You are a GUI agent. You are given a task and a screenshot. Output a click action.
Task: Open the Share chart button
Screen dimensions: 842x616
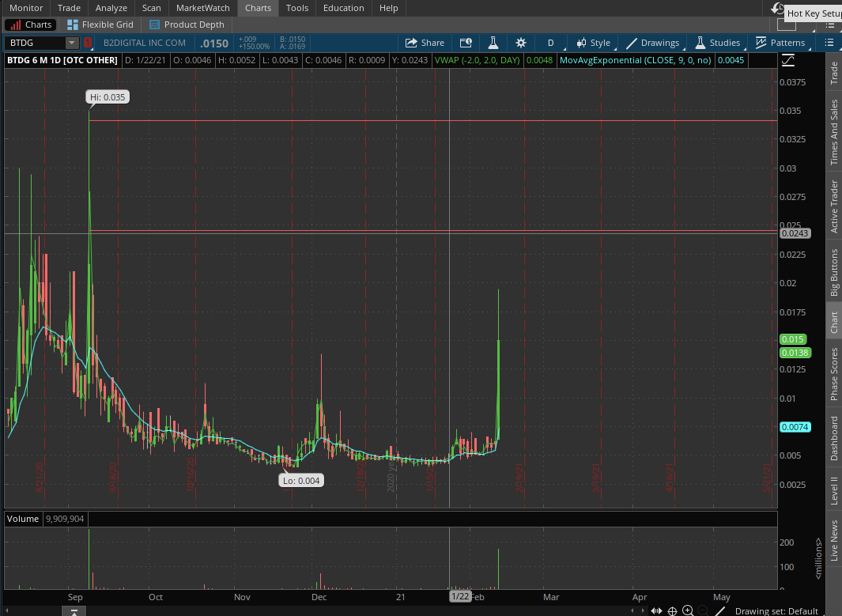point(425,43)
